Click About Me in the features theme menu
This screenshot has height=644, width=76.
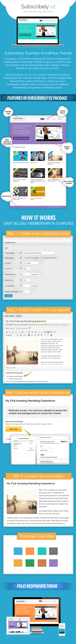click(48, 119)
